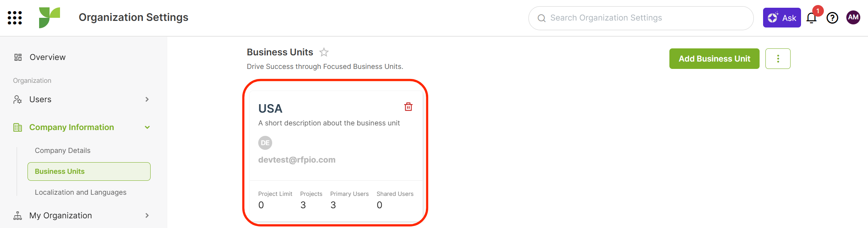The image size is (868, 228).
Task: Focus the Search Organization Settings field
Action: [x=641, y=18]
